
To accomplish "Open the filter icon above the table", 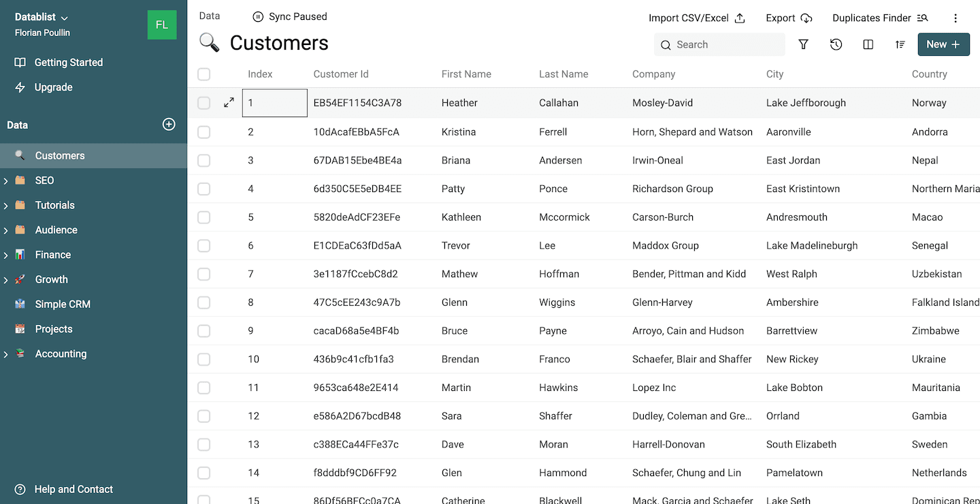I will (x=804, y=44).
